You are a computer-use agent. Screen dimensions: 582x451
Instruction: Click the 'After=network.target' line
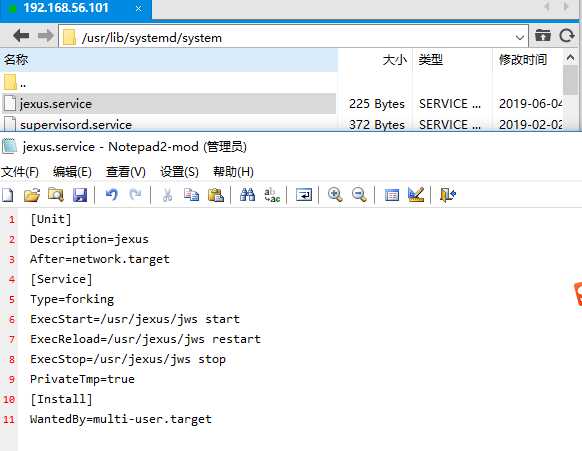pyautogui.click(x=99, y=259)
